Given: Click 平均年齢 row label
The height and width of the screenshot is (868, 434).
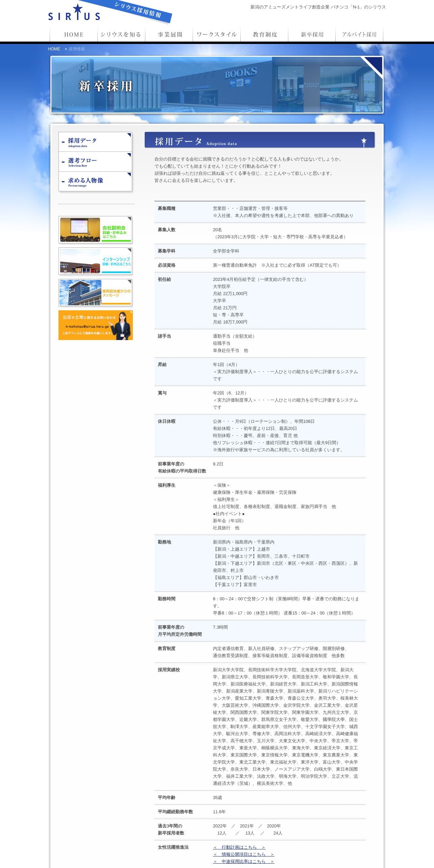Looking at the screenshot, I should (167, 798).
